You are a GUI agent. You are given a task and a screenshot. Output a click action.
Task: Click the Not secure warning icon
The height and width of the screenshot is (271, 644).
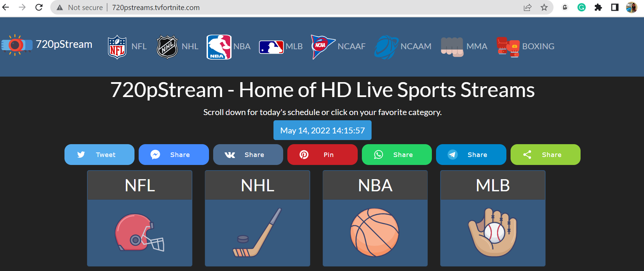(60, 8)
